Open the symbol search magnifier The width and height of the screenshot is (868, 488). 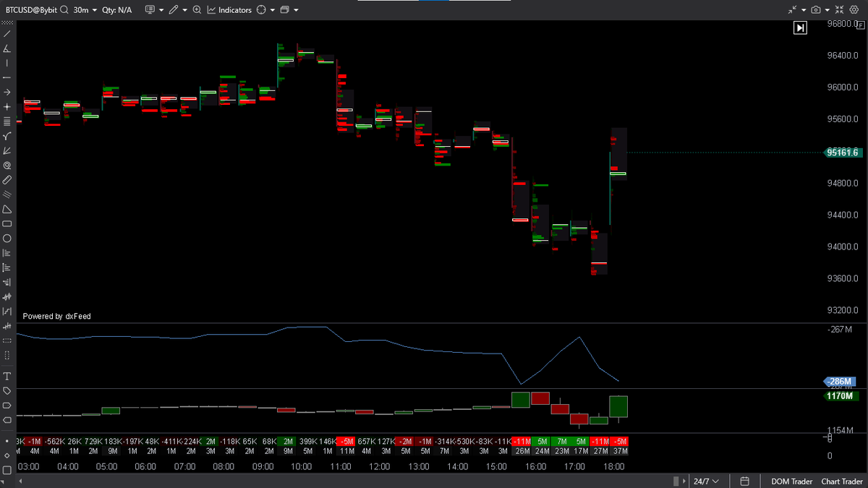(x=64, y=9)
